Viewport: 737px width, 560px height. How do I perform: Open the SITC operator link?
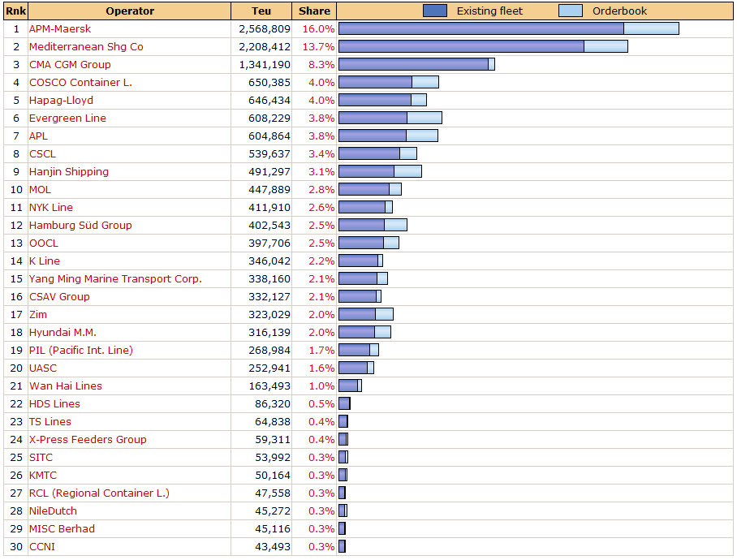coord(41,458)
